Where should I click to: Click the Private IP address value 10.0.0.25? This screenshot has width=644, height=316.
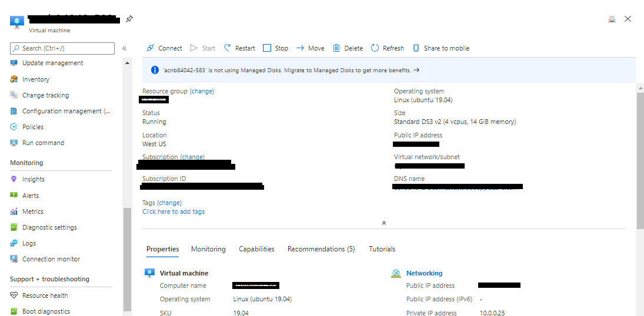492,313
